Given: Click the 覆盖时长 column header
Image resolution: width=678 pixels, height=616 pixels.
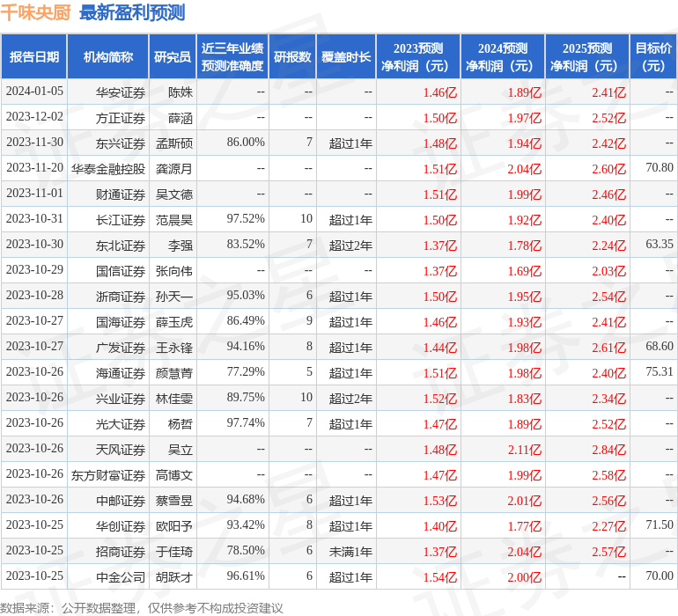Looking at the screenshot, I should point(346,56).
